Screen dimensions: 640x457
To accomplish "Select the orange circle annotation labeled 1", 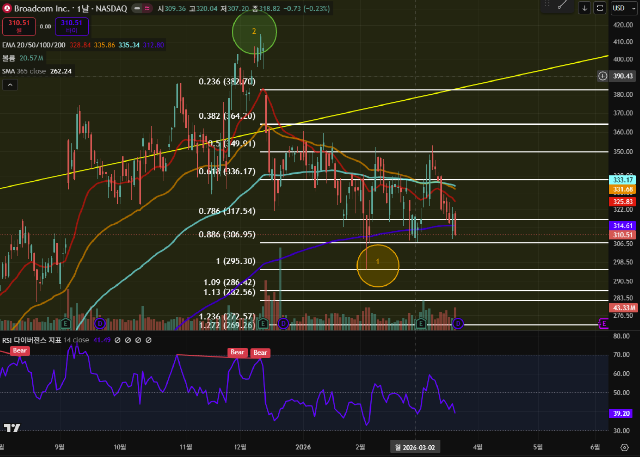I will [x=378, y=265].
